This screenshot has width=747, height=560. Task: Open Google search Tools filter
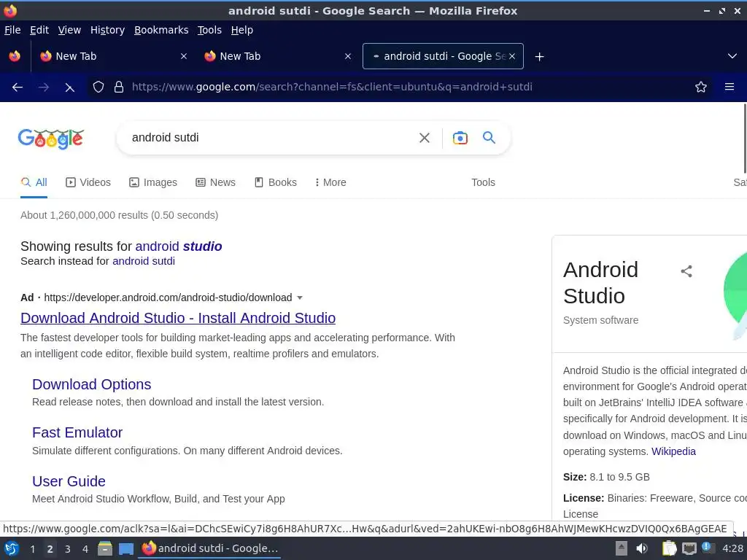pos(483,182)
